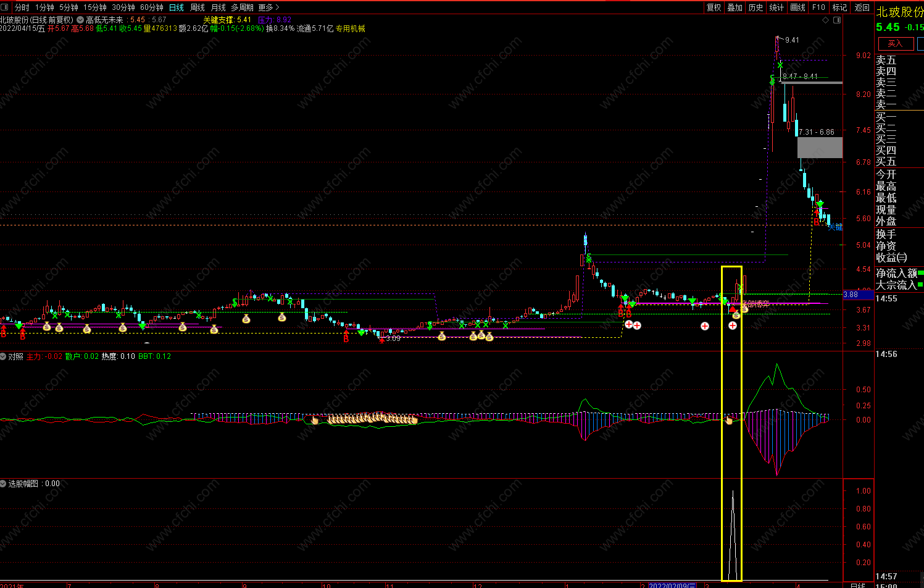Select the 30分钟 period tab
This screenshot has height=588, width=924.
pyautogui.click(x=123, y=7)
